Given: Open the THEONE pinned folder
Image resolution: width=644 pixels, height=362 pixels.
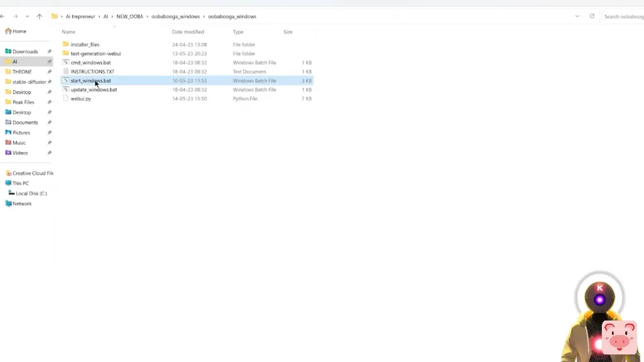Looking at the screenshot, I should pyautogui.click(x=22, y=72).
